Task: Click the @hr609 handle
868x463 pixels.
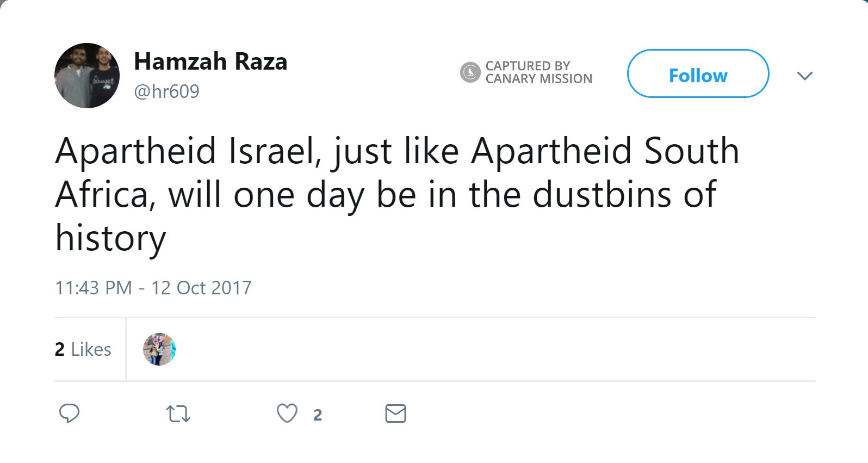Action: click(x=167, y=91)
